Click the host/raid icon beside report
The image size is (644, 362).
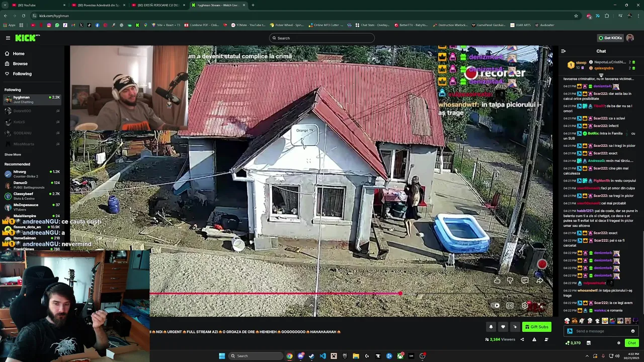click(546, 339)
